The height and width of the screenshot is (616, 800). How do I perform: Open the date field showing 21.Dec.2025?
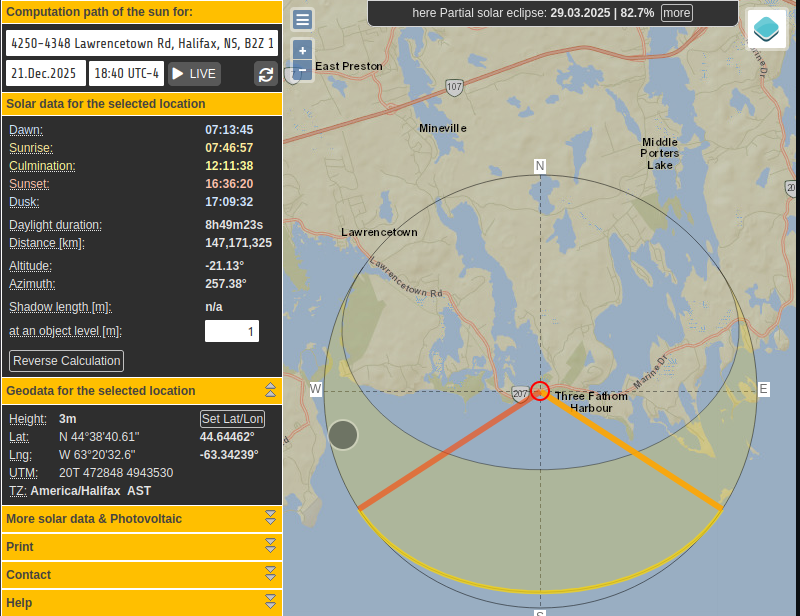(45, 74)
